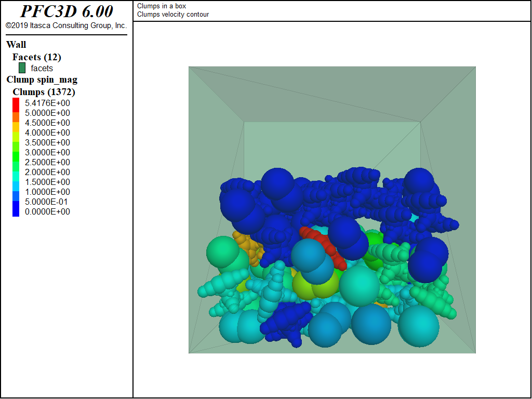Image resolution: width=532 pixels, height=399 pixels.
Task: Click the Clump spin_mag legend title
Action: click(42, 79)
